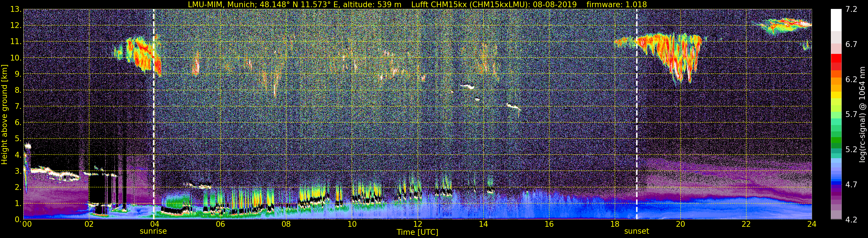Image resolution: width=868 pixels, height=238 pixels.
Task: Click the height axis tick '13.'
Action: (16, 10)
